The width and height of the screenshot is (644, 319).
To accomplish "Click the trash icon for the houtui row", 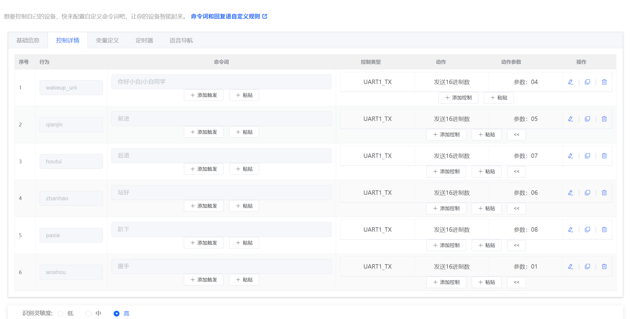I will point(604,156).
